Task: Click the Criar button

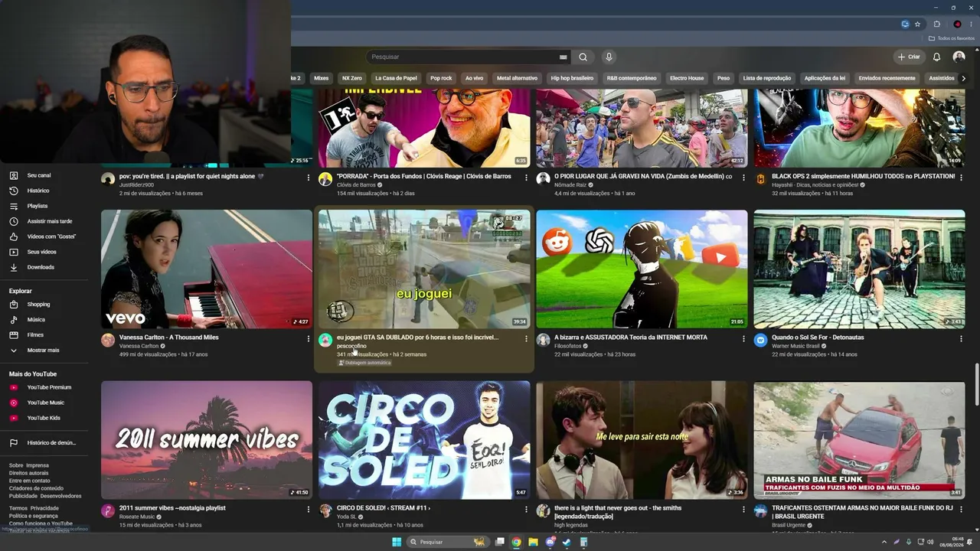Action: coord(909,57)
